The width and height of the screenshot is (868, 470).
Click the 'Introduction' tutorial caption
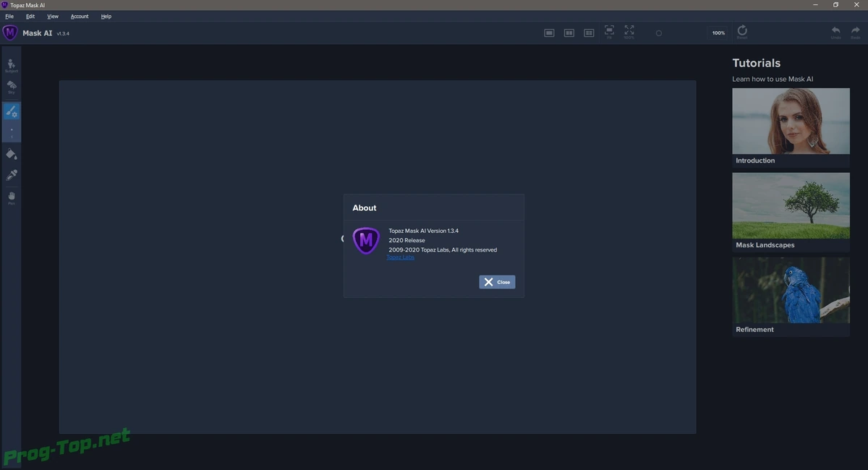click(x=755, y=161)
